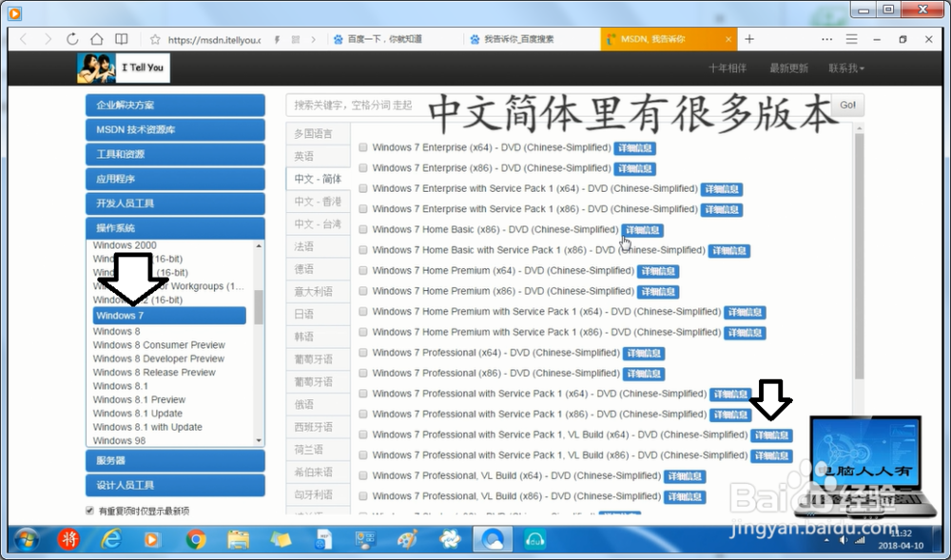The image size is (951, 560).
Task: Expand 设计人员工具 category
Action: click(175, 485)
